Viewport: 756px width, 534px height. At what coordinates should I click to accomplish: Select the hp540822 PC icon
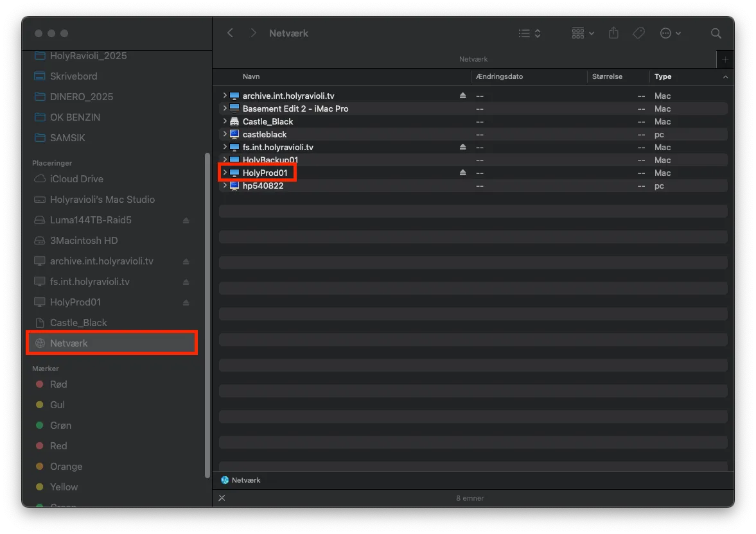click(234, 185)
